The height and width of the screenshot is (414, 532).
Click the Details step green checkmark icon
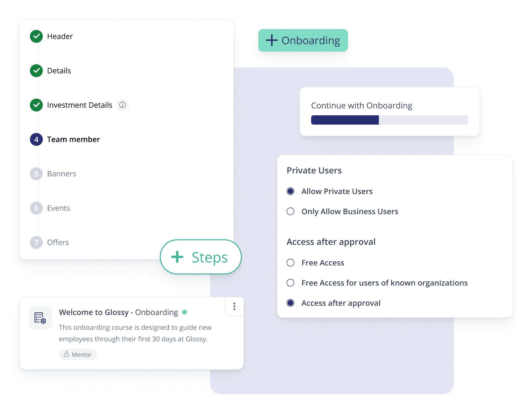[36, 71]
